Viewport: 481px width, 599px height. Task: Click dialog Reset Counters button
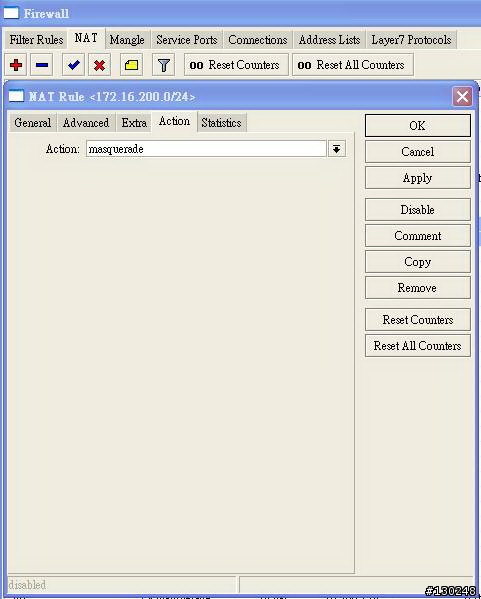coord(418,320)
